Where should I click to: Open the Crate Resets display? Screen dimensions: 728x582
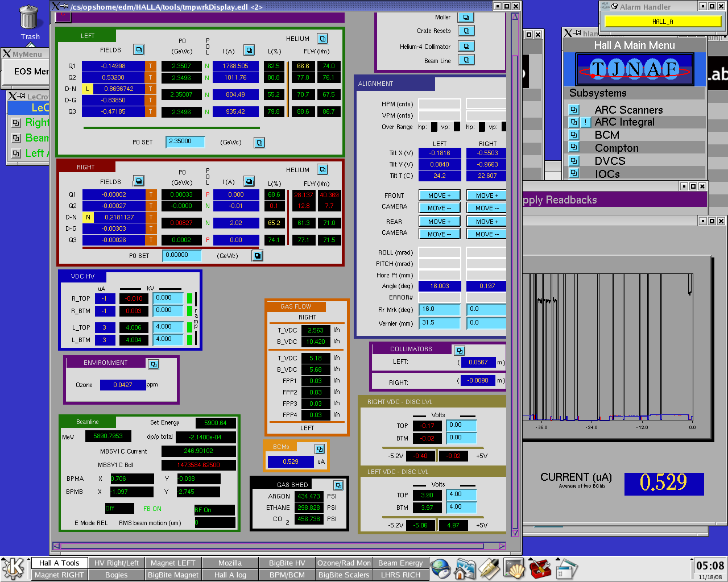tap(466, 31)
